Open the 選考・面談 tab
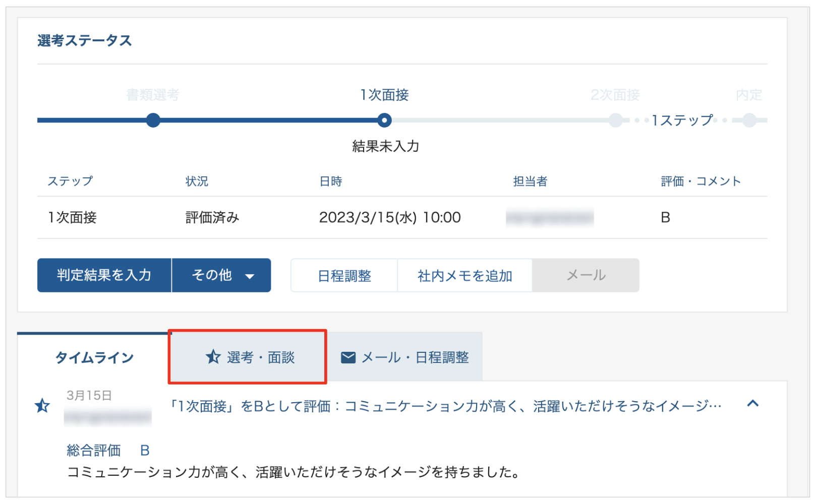This screenshot has width=816, height=504. coord(248,357)
